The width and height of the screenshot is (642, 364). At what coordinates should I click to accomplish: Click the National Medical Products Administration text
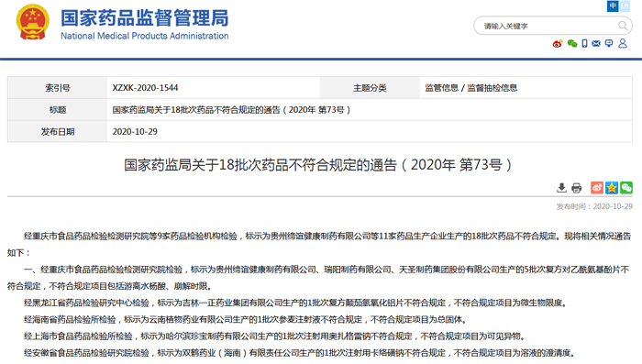(145, 36)
